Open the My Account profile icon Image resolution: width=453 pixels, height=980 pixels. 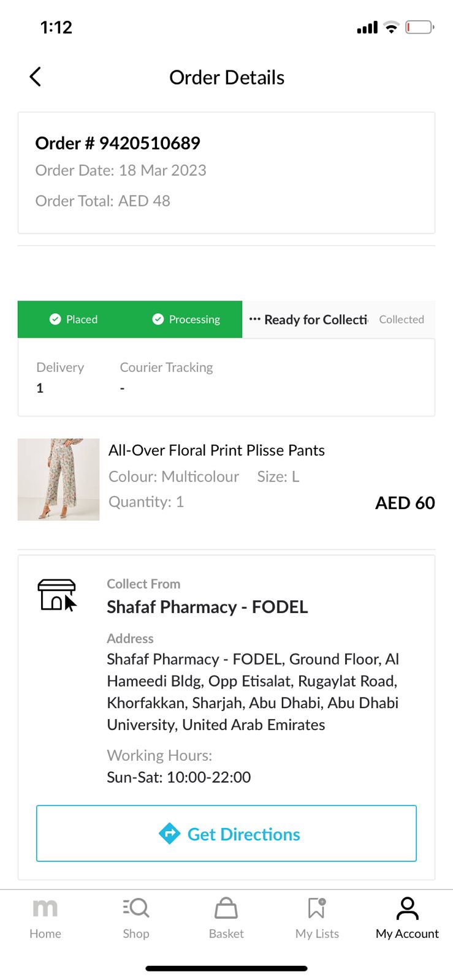point(407,908)
